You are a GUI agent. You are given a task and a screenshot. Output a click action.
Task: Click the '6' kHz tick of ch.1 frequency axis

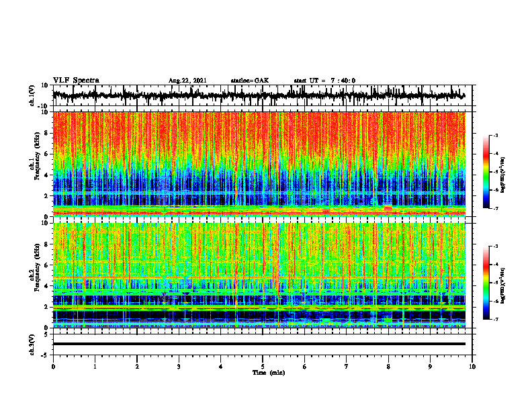[46, 154]
